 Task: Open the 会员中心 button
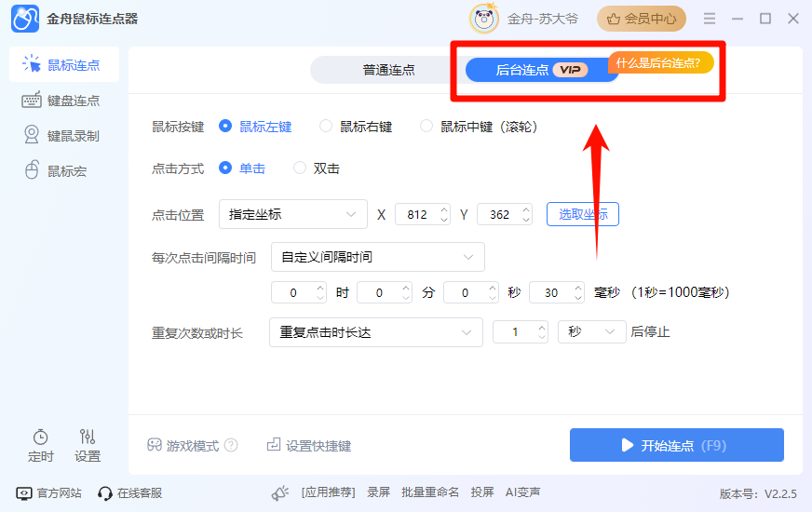point(642,20)
